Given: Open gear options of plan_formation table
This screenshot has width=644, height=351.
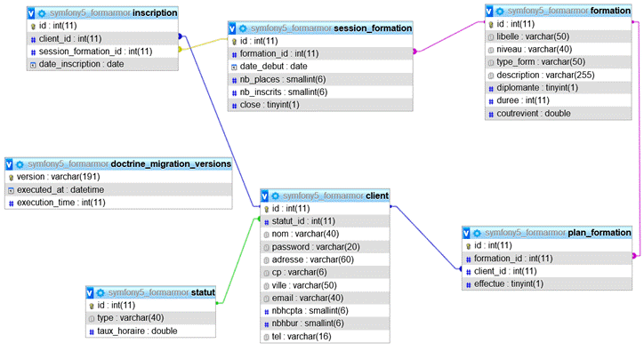Looking at the screenshot, I should (x=477, y=233).
